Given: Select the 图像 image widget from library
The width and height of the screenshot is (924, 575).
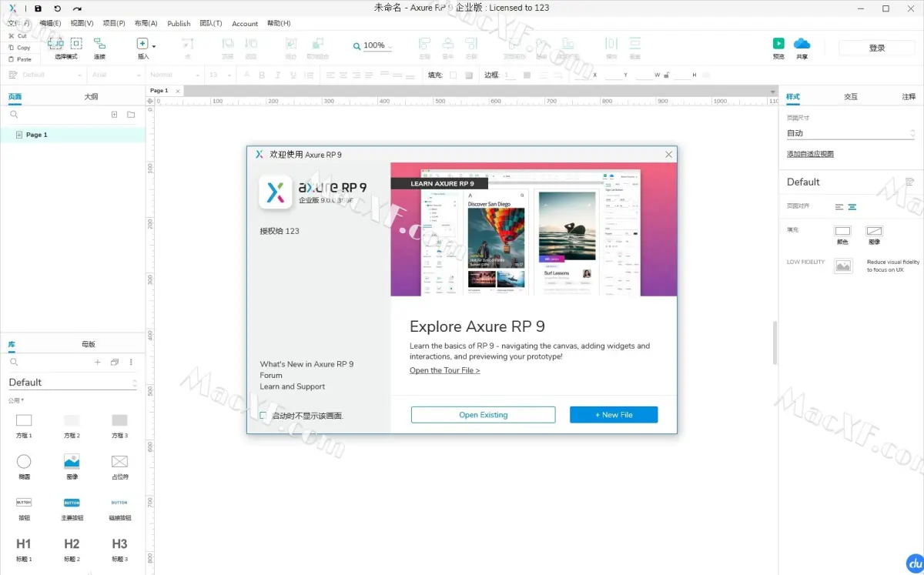Looking at the screenshot, I should click(x=72, y=462).
